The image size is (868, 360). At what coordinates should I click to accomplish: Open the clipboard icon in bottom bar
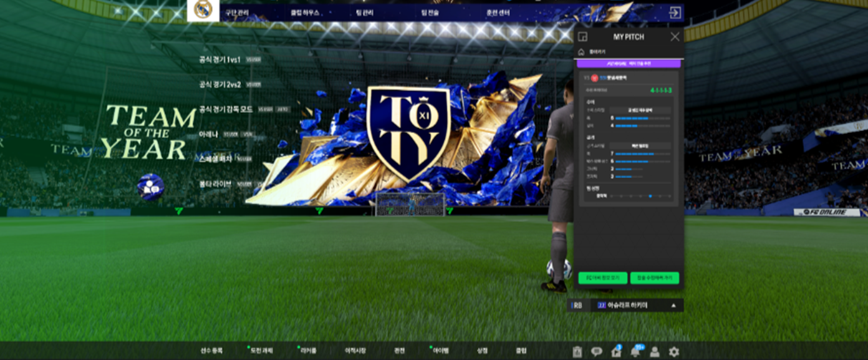[x=577, y=352]
